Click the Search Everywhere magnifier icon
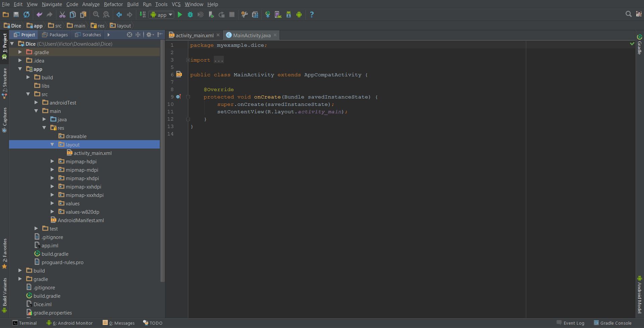 [x=629, y=14]
